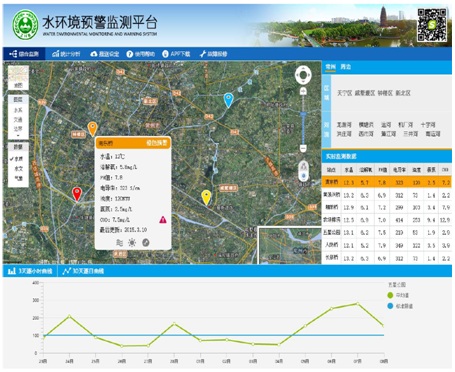The height and width of the screenshot is (372, 455).
Task: Select table row with 电导率 349
Action: click(387, 245)
